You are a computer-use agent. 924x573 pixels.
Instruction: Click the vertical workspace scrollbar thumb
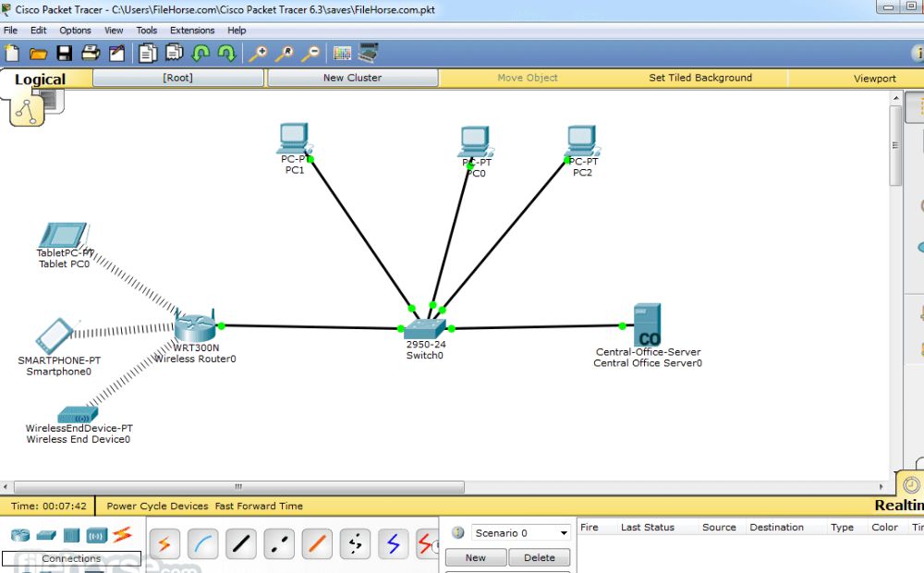[x=895, y=146]
